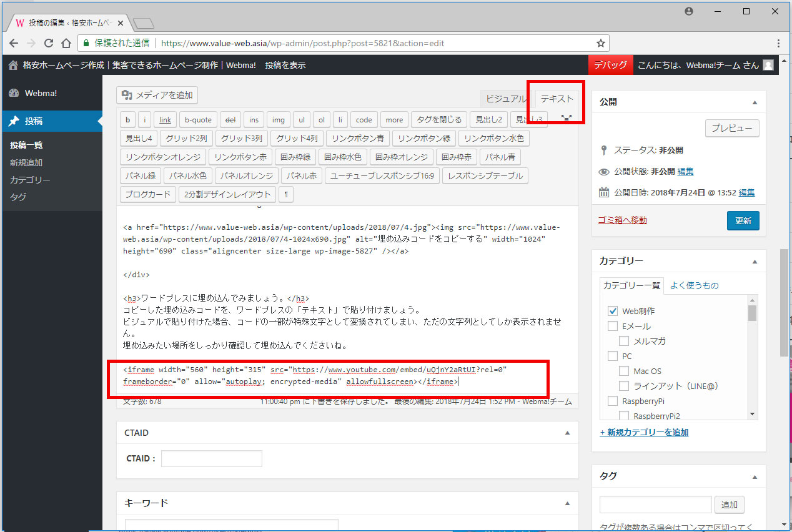Screen dimensions: 792x532
Task: Insert リンクボタン青 button
Action: tap(359, 138)
